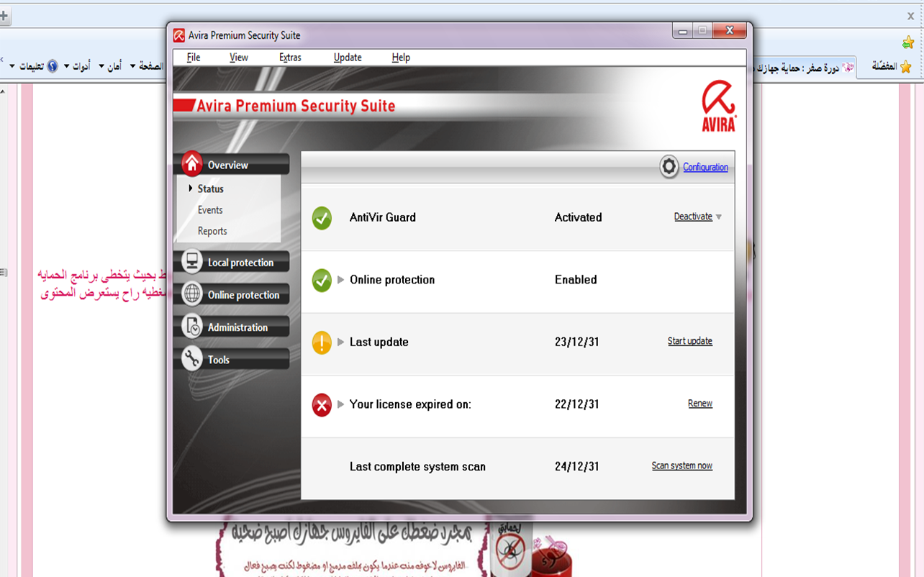Expand the license expired details arrow
Image resolution: width=924 pixels, height=577 pixels.
[341, 404]
